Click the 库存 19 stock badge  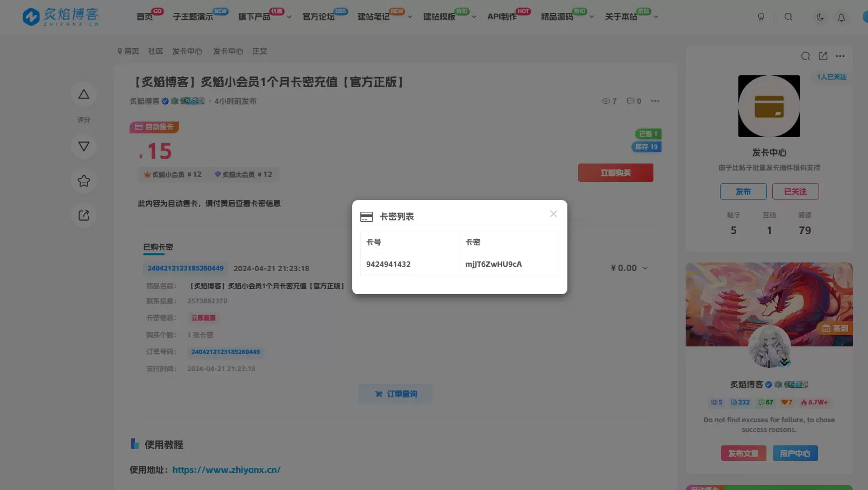(x=646, y=147)
